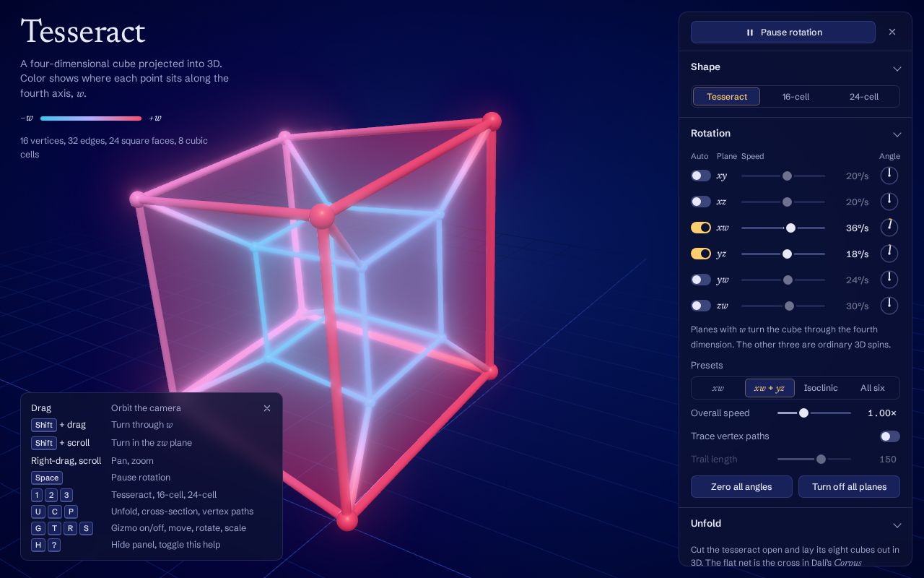Viewport: 924px width, 578px height.
Task: Click Zero all angles button
Action: (741, 487)
